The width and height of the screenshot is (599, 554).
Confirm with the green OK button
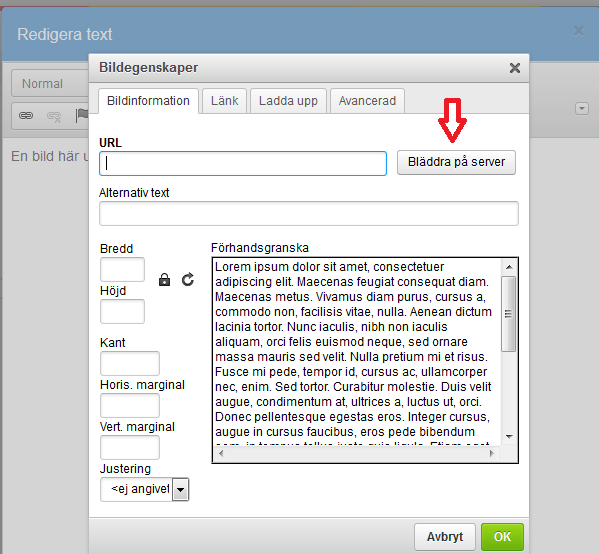coord(502,537)
